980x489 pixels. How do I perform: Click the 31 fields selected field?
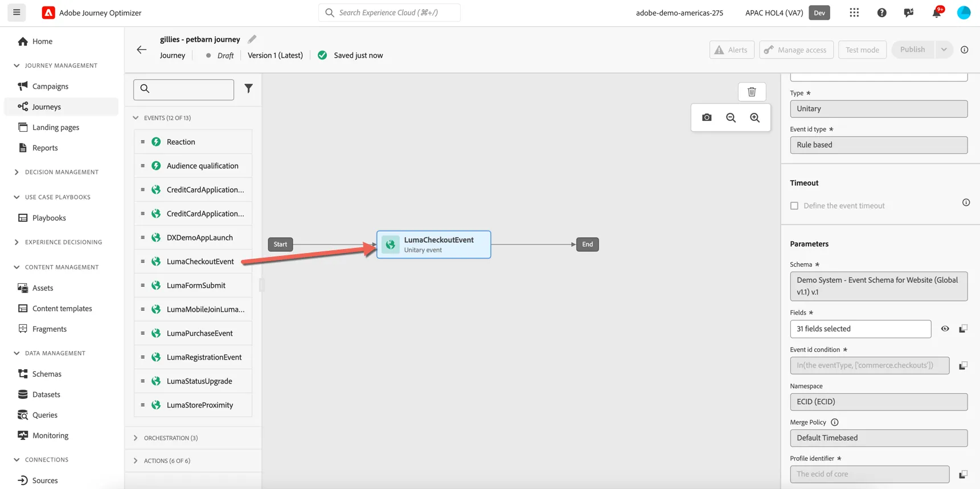860,329
